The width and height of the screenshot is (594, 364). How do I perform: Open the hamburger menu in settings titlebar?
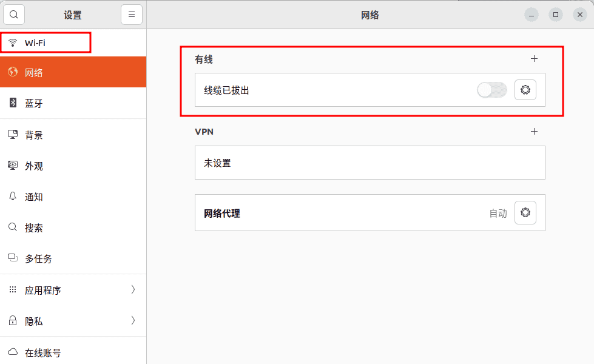[132, 14]
